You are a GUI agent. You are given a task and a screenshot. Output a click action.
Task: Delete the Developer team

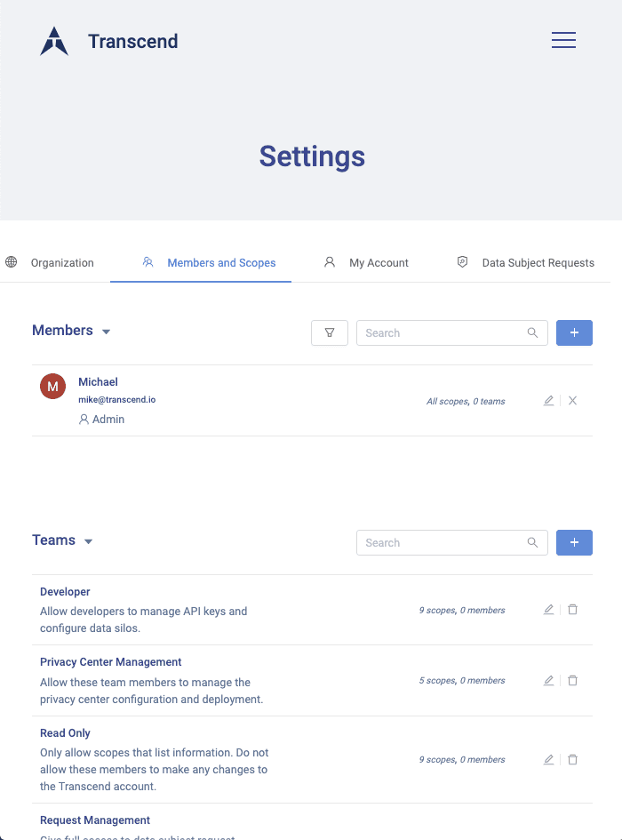coord(573,610)
